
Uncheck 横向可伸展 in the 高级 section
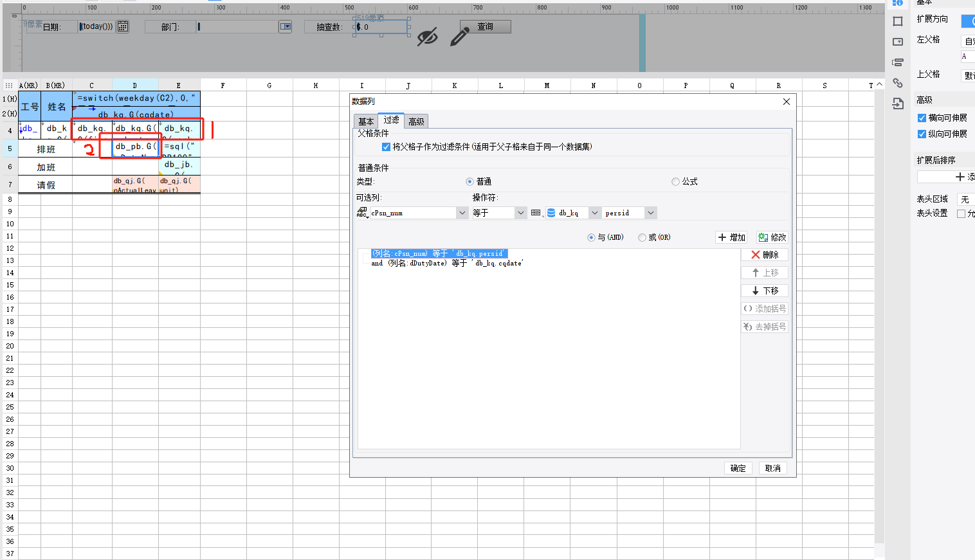922,118
